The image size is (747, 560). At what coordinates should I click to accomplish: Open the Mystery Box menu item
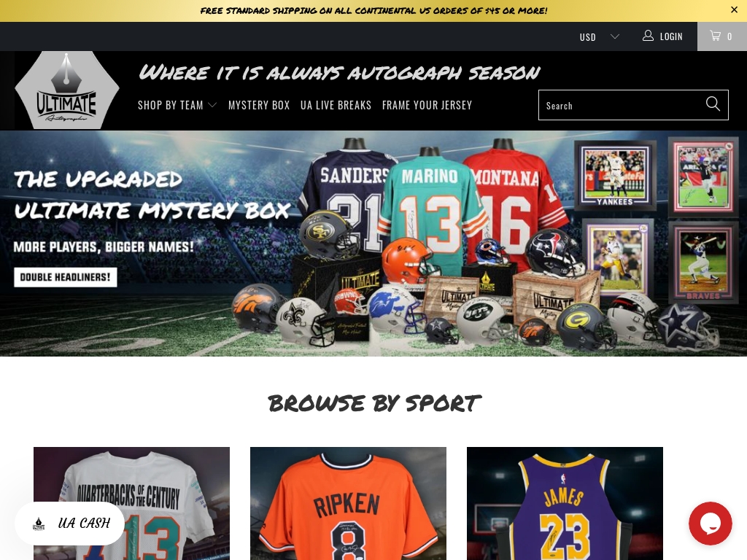pos(259,105)
